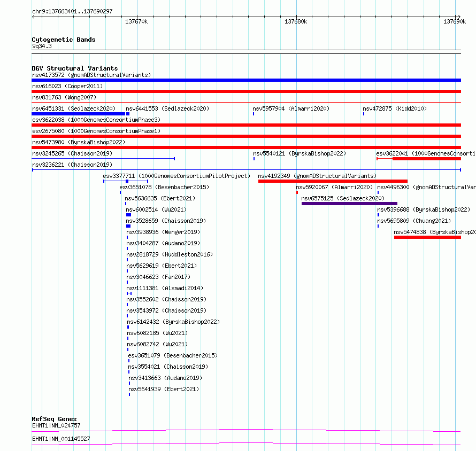Click the nsv6451331 (Sedlazeck2020) label
Screen dimensions: 476x451
click(x=74, y=108)
